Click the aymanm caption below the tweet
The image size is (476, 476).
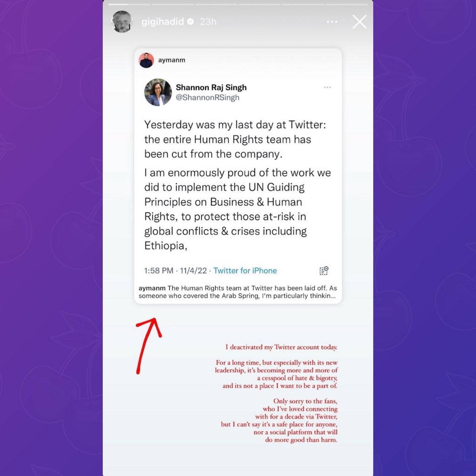(x=238, y=292)
